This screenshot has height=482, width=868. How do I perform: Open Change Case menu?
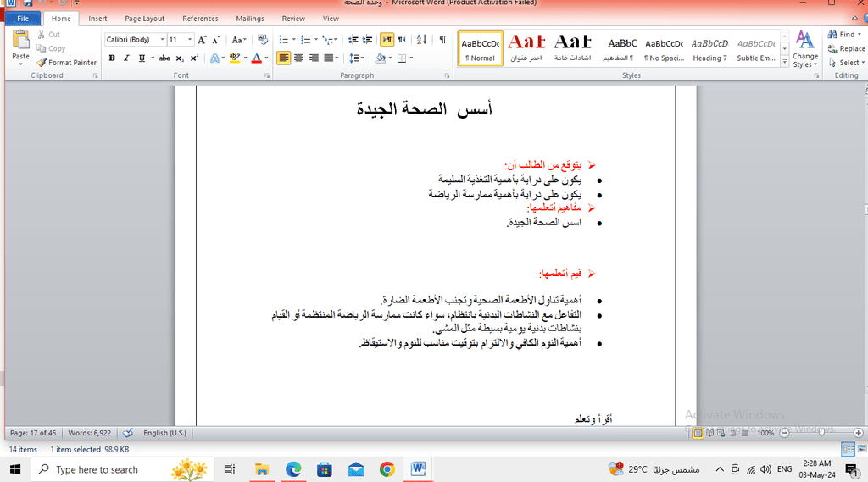point(239,40)
